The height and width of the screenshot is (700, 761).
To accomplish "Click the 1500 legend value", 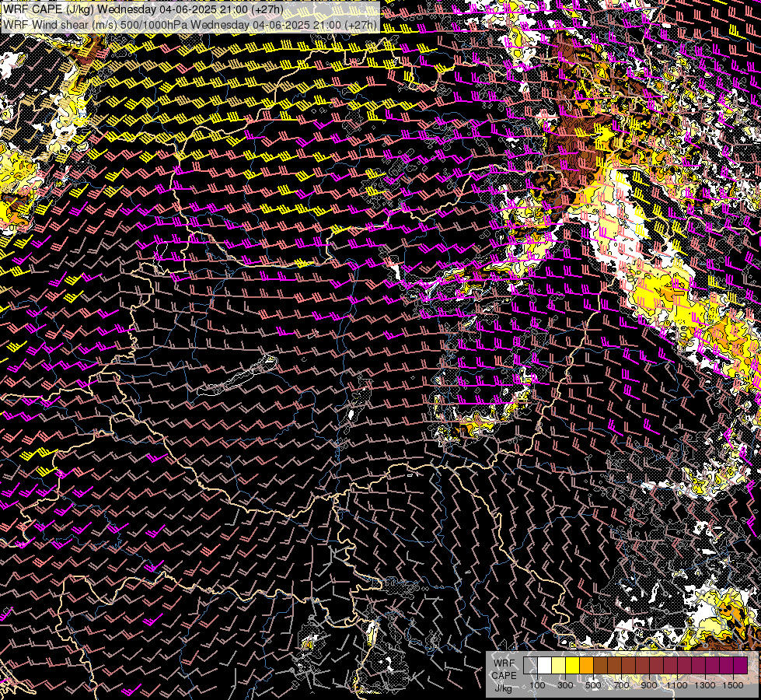I will click(733, 685).
